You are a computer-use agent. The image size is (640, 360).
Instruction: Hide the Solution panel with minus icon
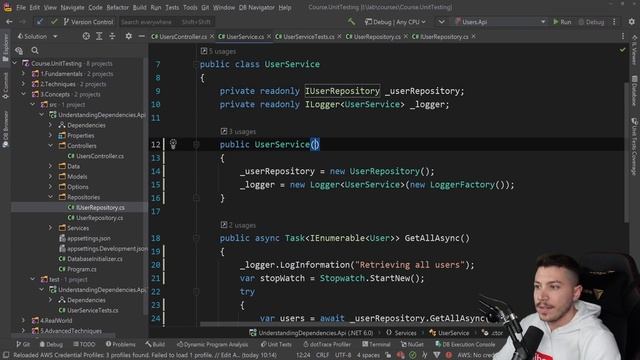tap(142, 36)
